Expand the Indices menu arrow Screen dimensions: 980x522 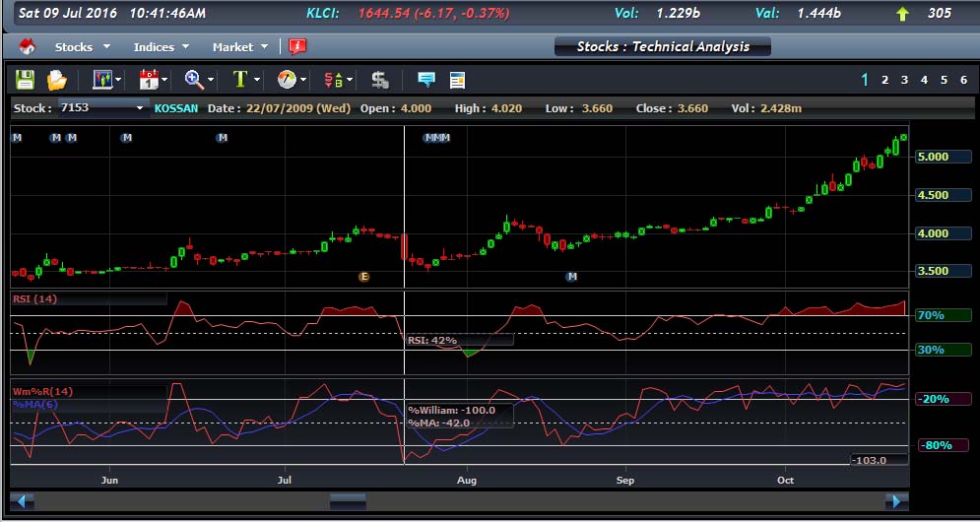coord(185,47)
